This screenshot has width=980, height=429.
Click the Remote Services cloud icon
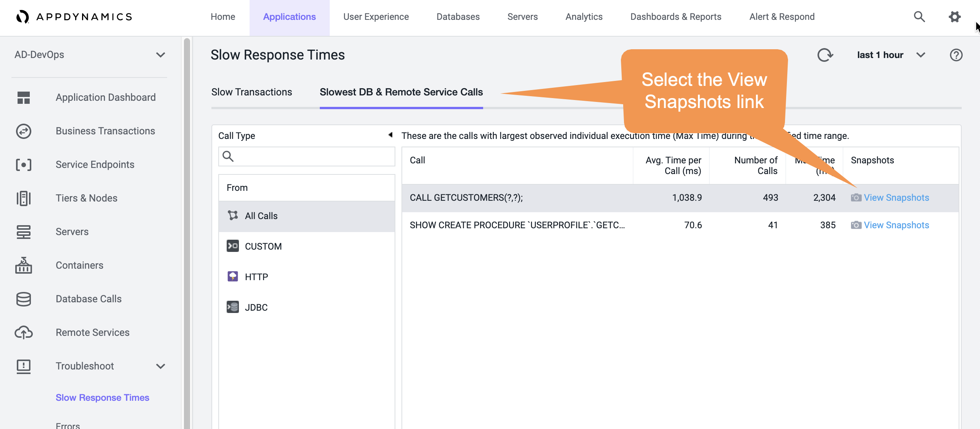coord(24,332)
